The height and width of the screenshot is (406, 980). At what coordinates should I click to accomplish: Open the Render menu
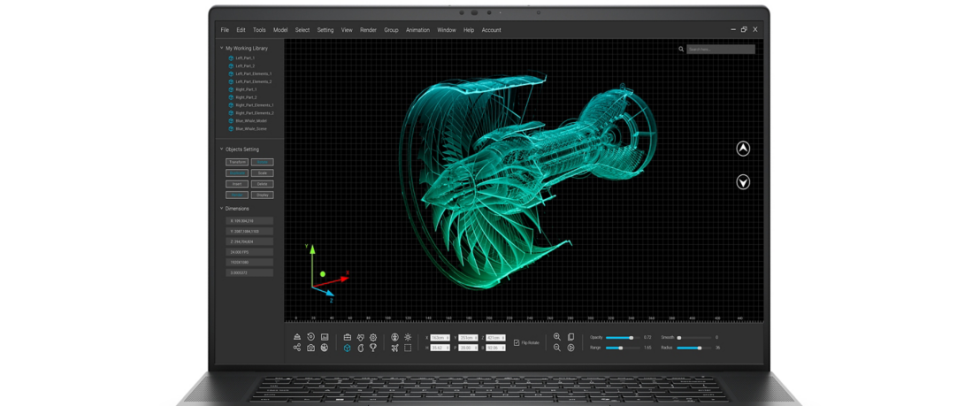click(x=368, y=30)
